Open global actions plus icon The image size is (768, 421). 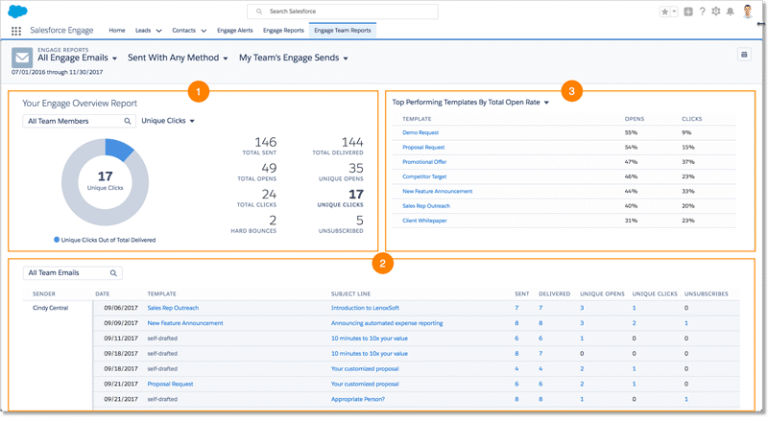tap(688, 12)
